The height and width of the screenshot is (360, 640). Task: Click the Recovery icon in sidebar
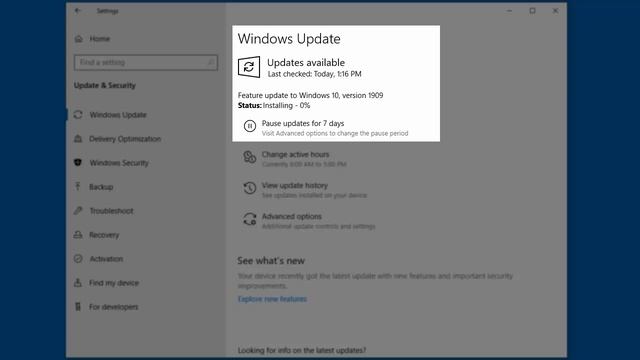pyautogui.click(x=78, y=235)
